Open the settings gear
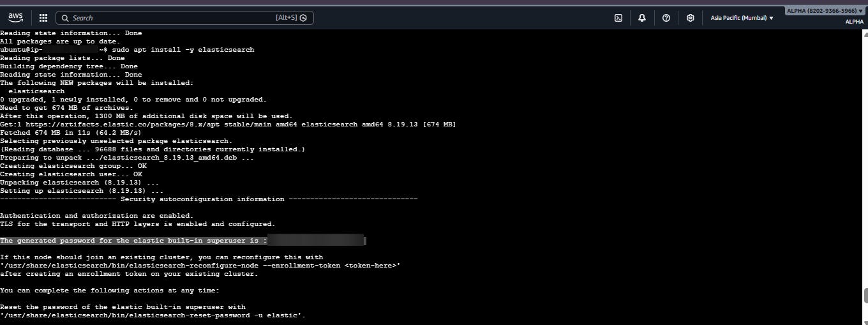This screenshot has height=325, width=868. click(690, 18)
